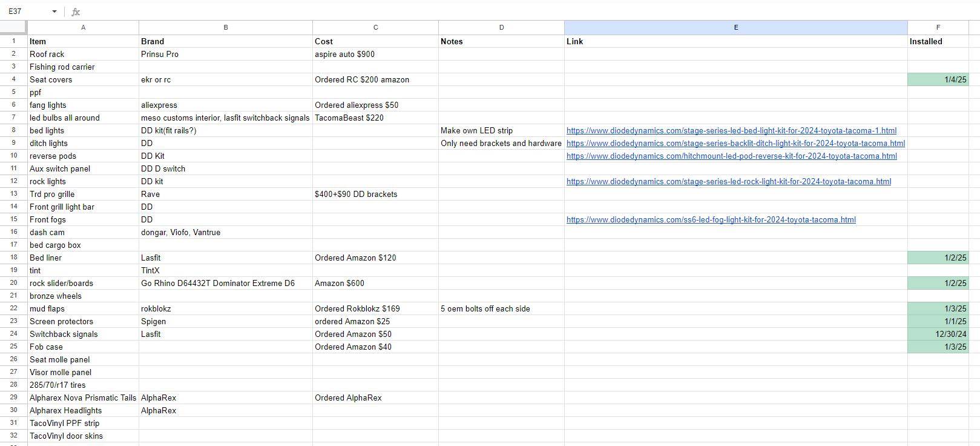980x446 pixels.
Task: Click the 'TacoVinyl door skins' cell
Action: (x=83, y=436)
